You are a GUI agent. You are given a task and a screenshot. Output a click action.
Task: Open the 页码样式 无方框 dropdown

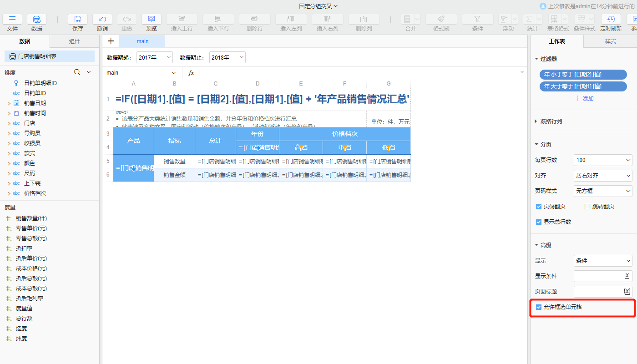point(603,191)
